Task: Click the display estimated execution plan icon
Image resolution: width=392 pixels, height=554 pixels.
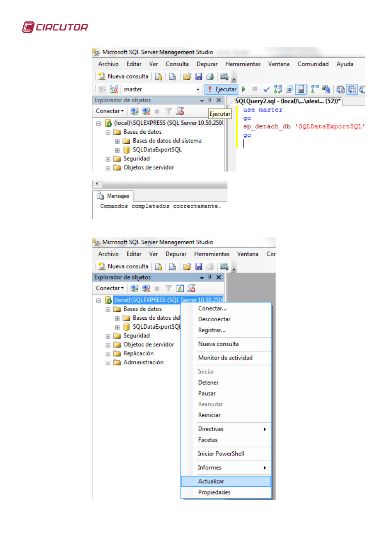Action: pos(278,89)
